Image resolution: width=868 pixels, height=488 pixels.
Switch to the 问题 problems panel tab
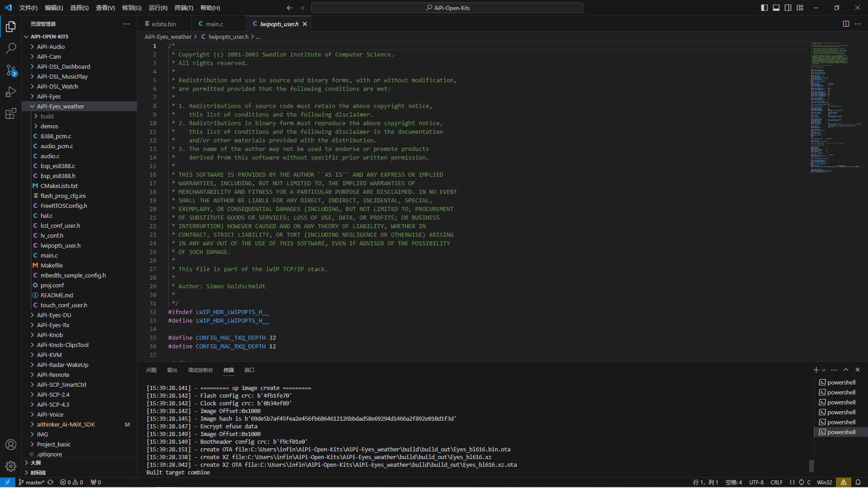[151, 370]
